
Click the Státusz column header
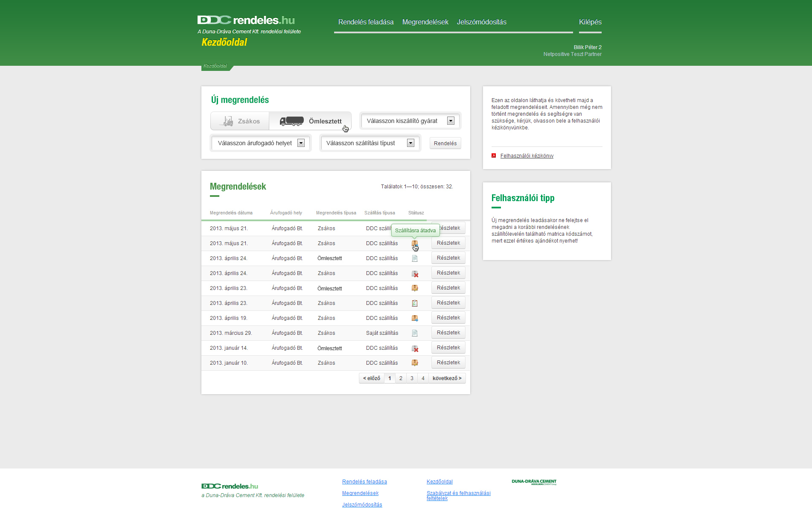[416, 213]
